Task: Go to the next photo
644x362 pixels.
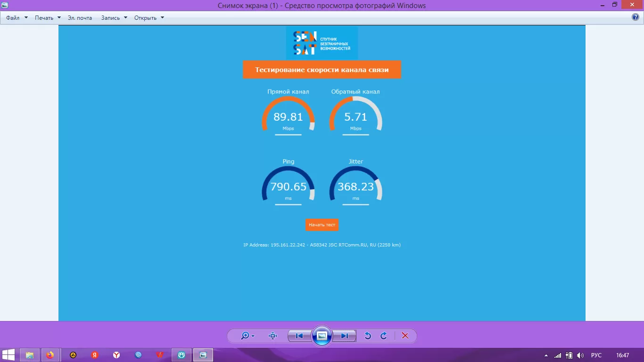Action: pyautogui.click(x=344, y=336)
